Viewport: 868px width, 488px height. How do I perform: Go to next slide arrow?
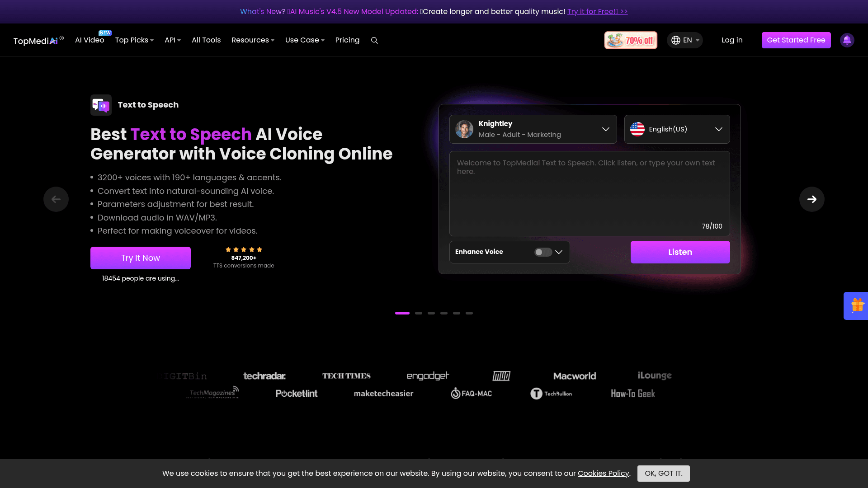click(x=812, y=199)
